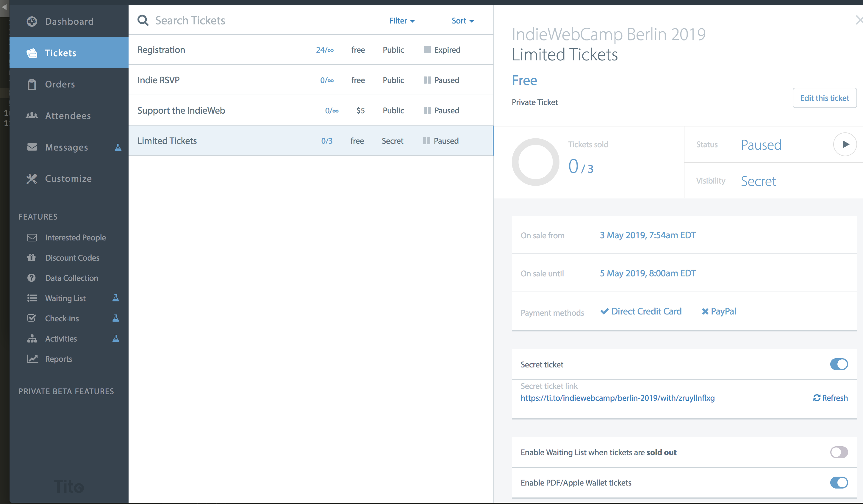Viewport: 863px width, 504px height.
Task: Open the Reports feature
Action: pyautogui.click(x=59, y=359)
